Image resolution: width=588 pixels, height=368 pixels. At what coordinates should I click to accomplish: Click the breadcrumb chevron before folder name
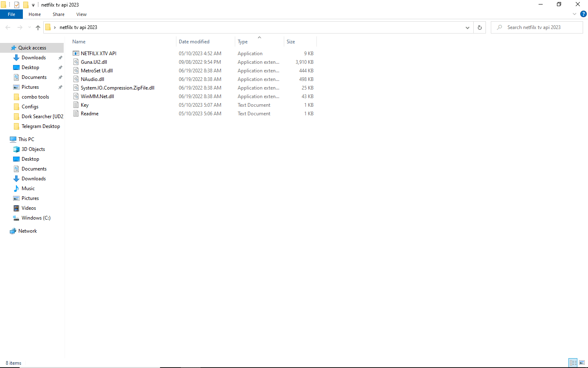point(55,27)
